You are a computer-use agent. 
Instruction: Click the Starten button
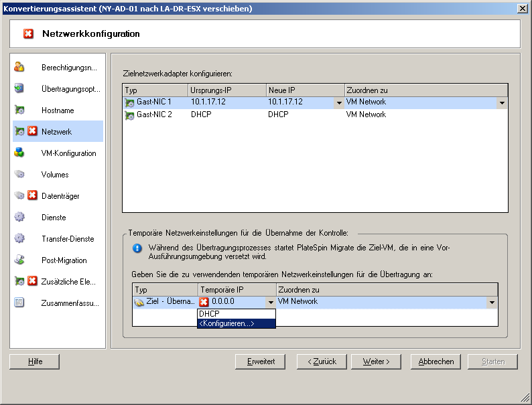pyautogui.click(x=492, y=361)
